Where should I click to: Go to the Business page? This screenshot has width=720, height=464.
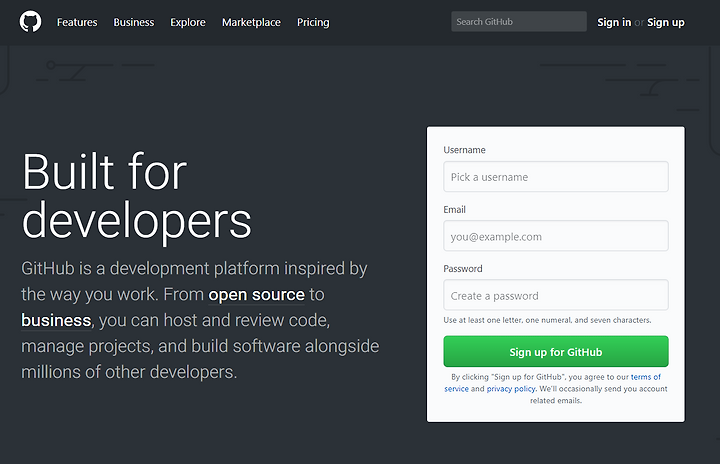point(134,22)
